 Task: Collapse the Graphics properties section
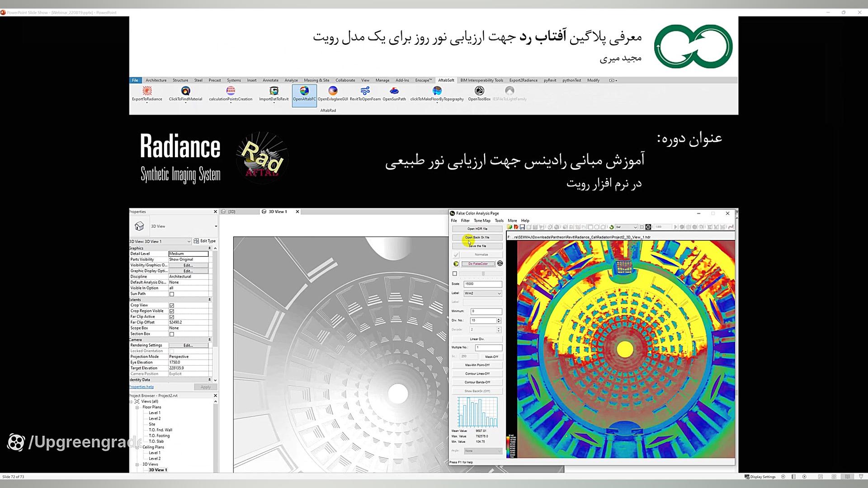209,248
